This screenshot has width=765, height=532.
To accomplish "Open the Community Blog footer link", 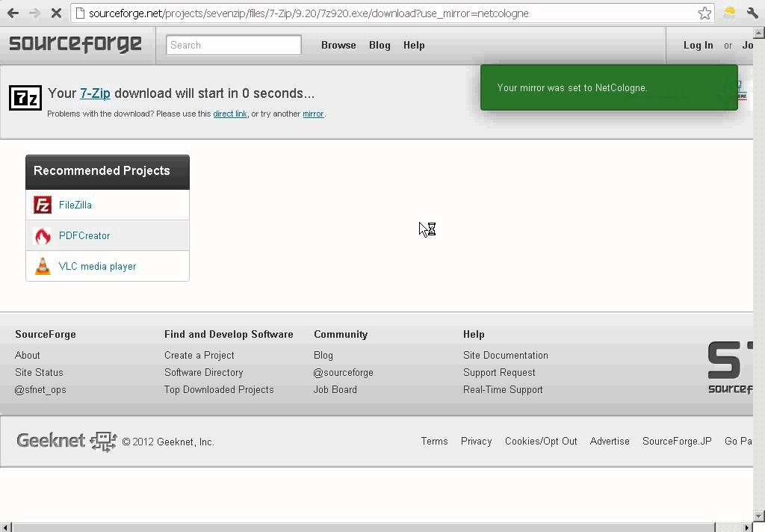I will (x=323, y=356).
